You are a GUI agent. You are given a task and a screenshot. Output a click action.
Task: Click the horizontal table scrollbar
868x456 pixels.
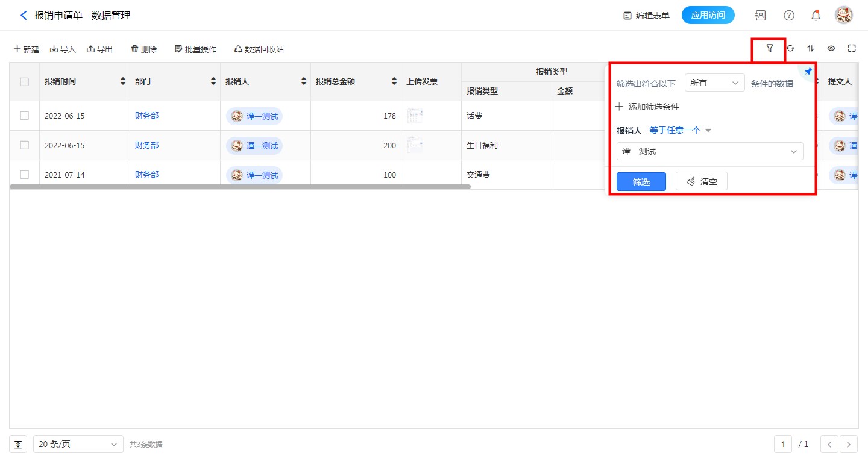[x=240, y=187]
